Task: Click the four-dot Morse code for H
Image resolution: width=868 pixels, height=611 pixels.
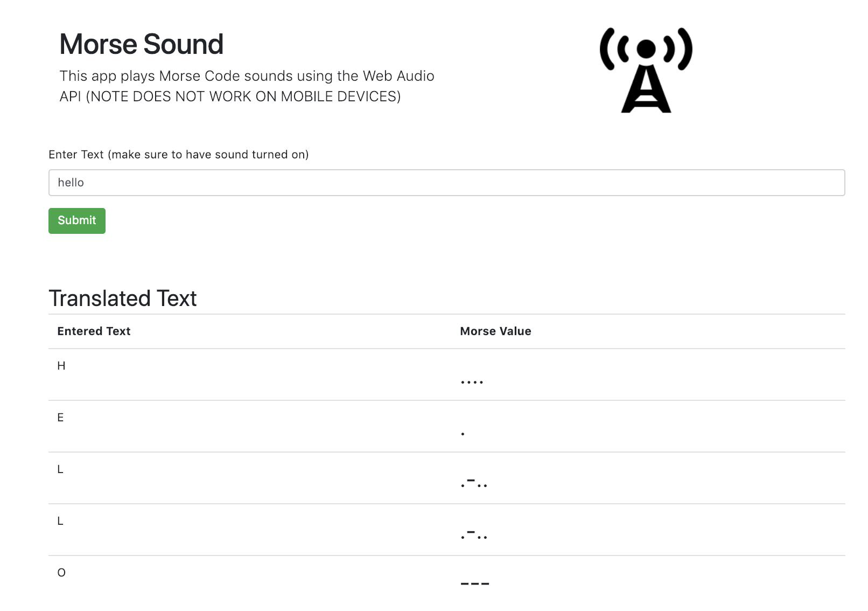Action: point(472,381)
